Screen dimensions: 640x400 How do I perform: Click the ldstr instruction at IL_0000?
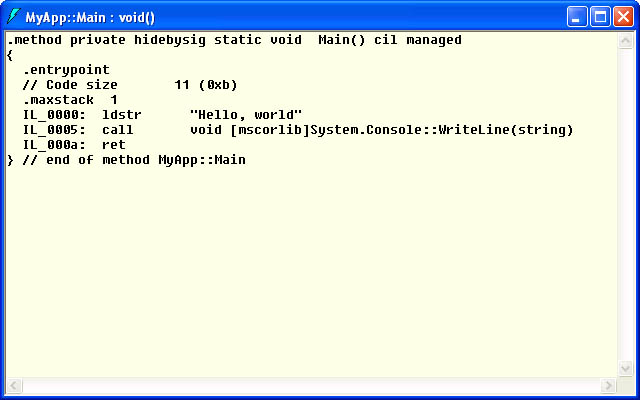click(x=122, y=115)
